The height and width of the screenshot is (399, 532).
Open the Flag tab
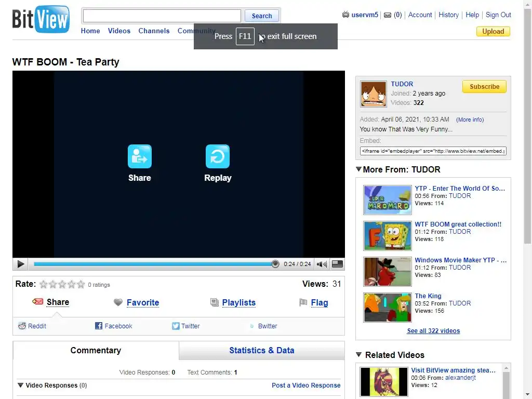pyautogui.click(x=320, y=302)
